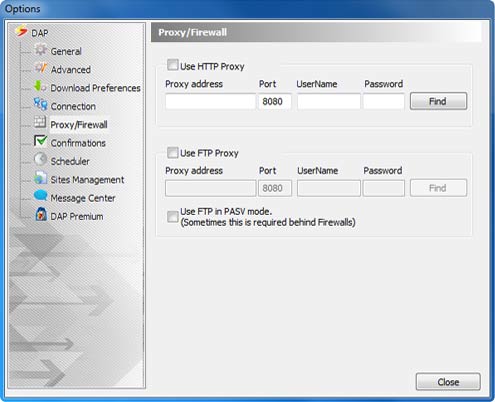The image size is (495, 402).
Task: Go to Confirmations settings
Action: [78, 143]
